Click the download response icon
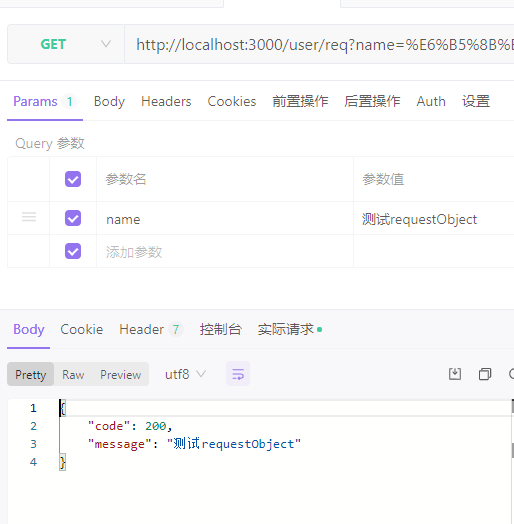This screenshot has width=514, height=524. click(x=455, y=374)
